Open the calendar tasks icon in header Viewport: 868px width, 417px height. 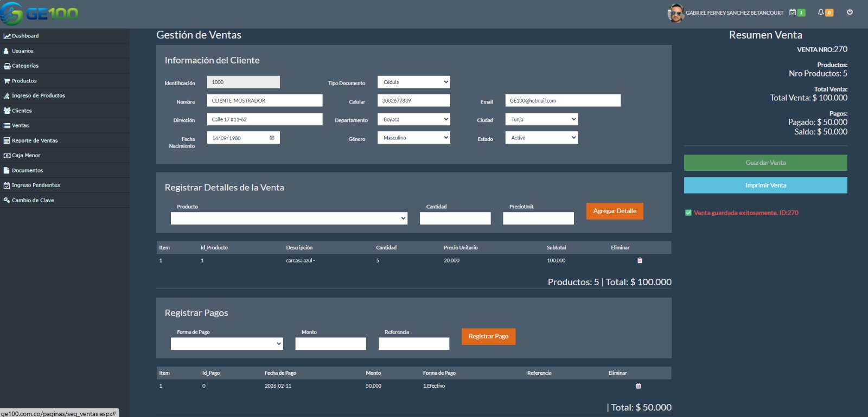[793, 12]
